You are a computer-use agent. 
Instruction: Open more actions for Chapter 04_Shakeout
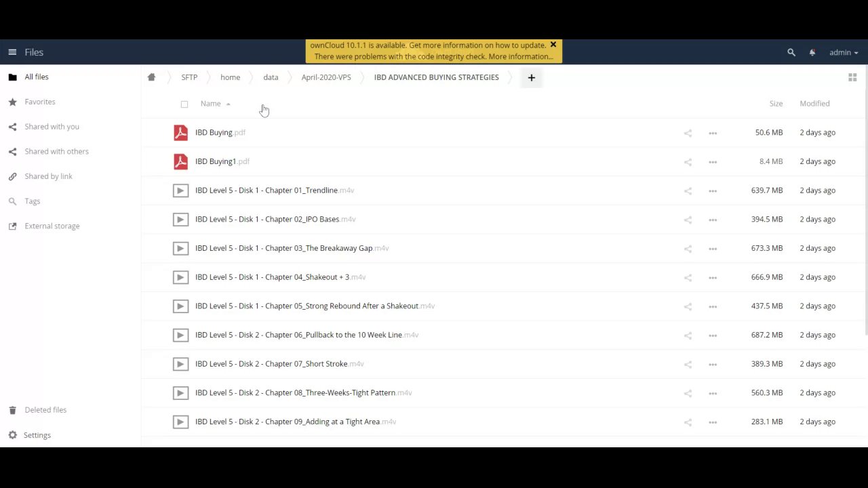(x=713, y=277)
